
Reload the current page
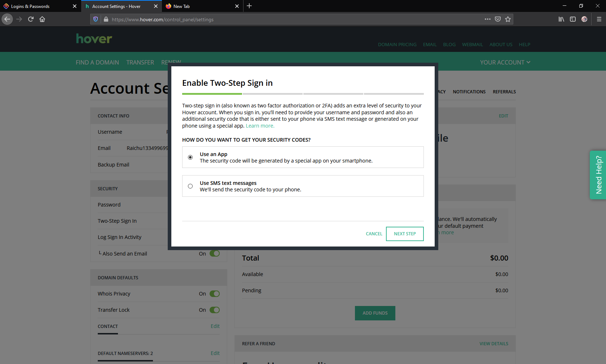pos(31,19)
